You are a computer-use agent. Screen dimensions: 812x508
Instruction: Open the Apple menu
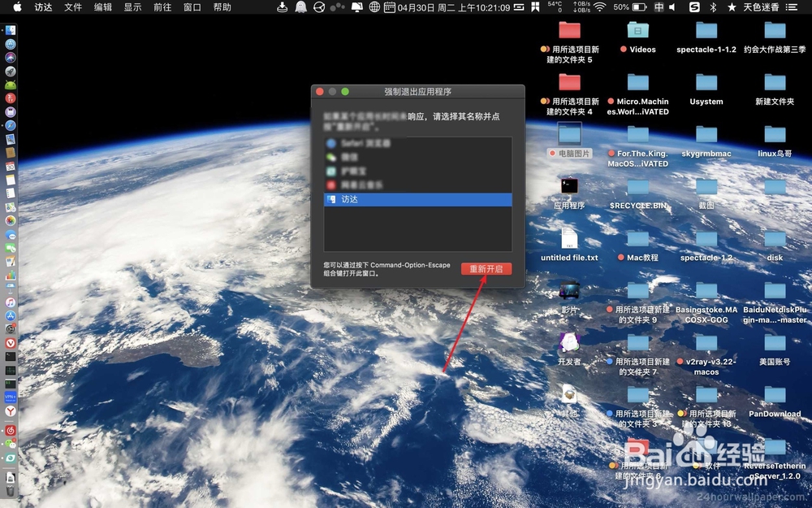17,7
